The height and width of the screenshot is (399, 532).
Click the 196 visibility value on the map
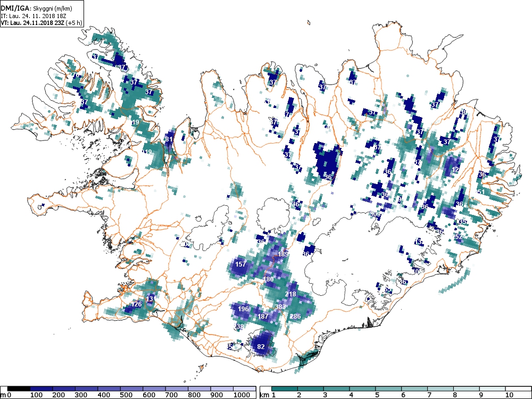[243, 309]
